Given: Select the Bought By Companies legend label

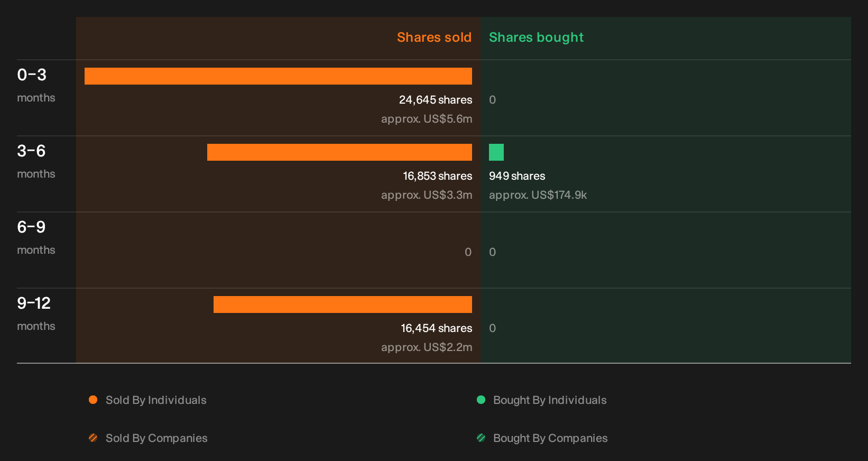Looking at the screenshot, I should point(550,438).
